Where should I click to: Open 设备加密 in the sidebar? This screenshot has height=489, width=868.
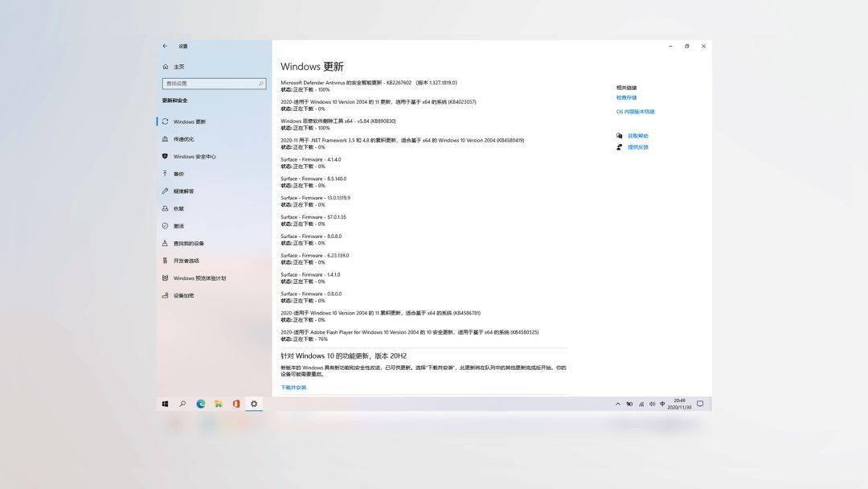coord(183,296)
